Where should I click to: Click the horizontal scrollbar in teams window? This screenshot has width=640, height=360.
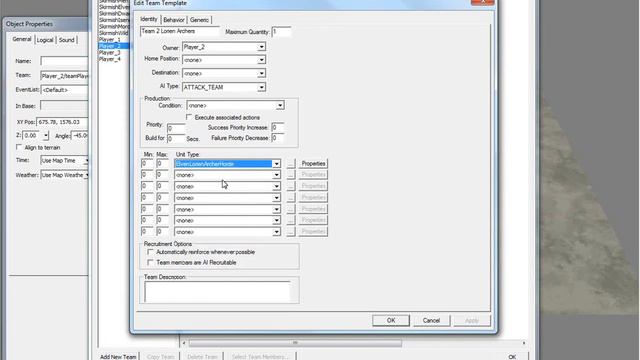(295, 343)
